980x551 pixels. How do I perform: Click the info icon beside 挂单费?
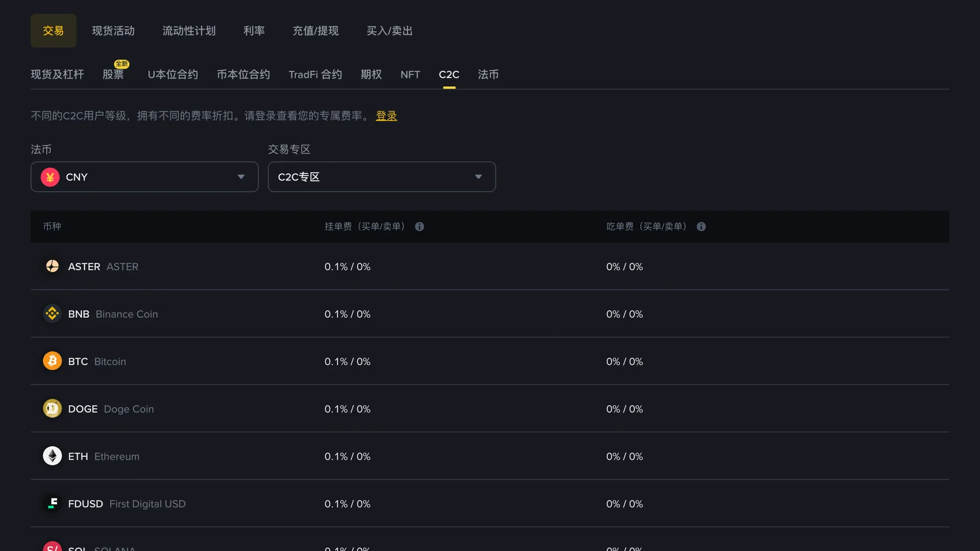[x=420, y=227]
